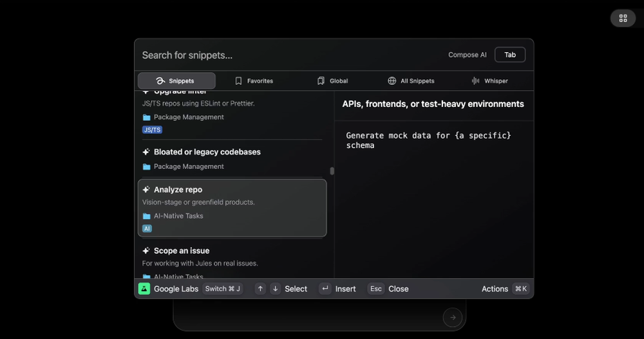Select the Scope an issue snippet
The height and width of the screenshot is (339, 644).
coord(232,261)
